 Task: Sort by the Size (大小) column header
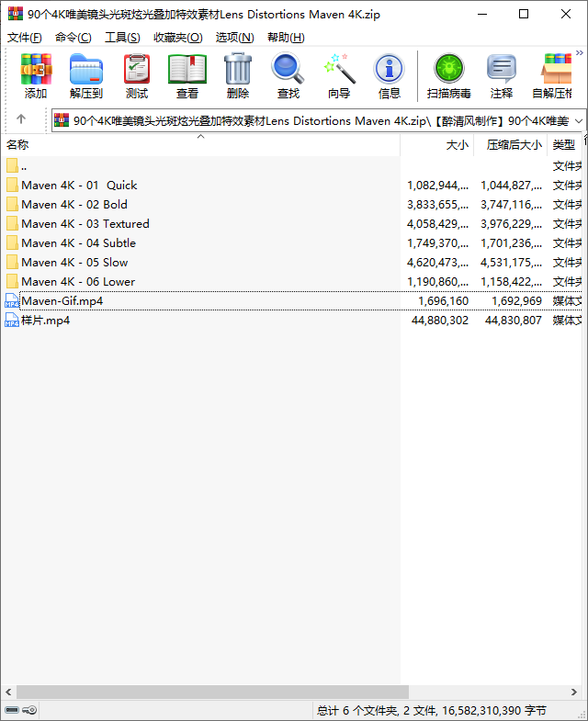tap(437, 145)
